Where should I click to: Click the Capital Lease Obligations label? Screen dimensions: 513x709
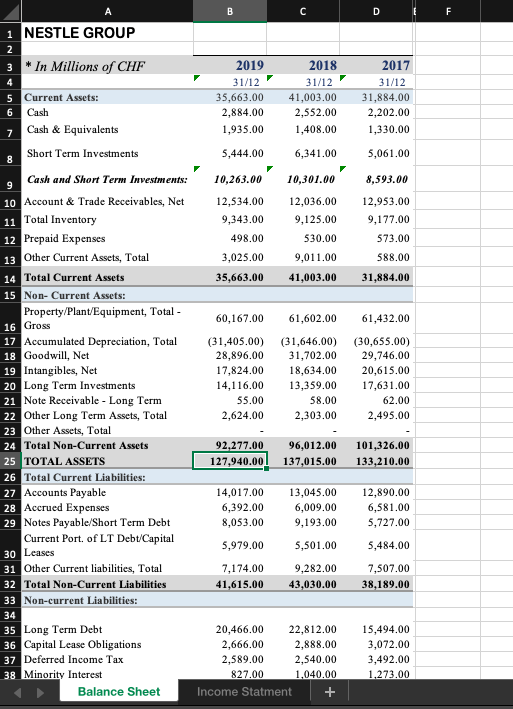(82, 644)
